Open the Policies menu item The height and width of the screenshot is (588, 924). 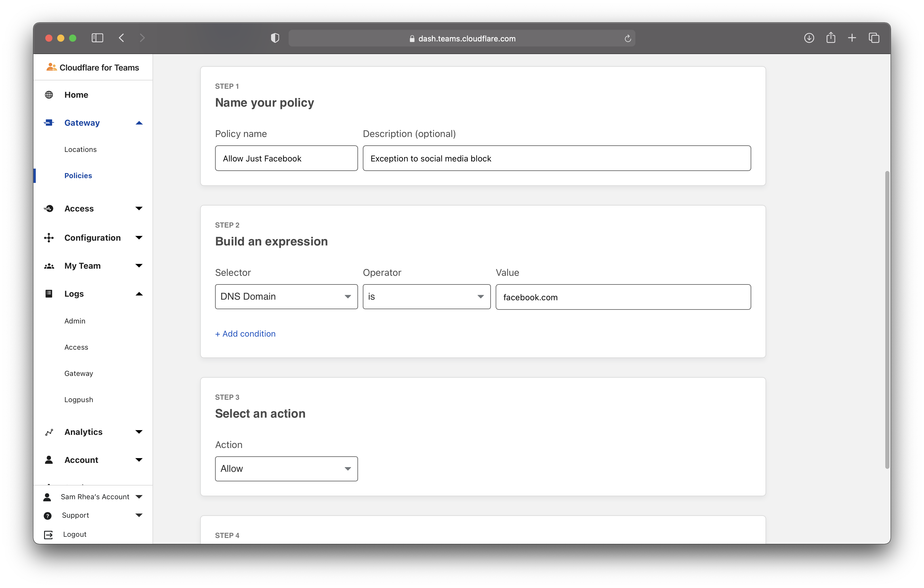pos(78,175)
